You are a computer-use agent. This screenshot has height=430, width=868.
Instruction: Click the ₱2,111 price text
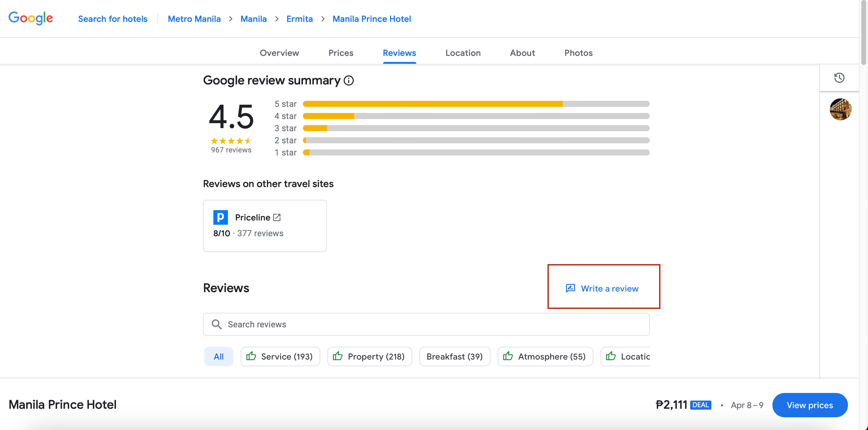pyautogui.click(x=672, y=405)
